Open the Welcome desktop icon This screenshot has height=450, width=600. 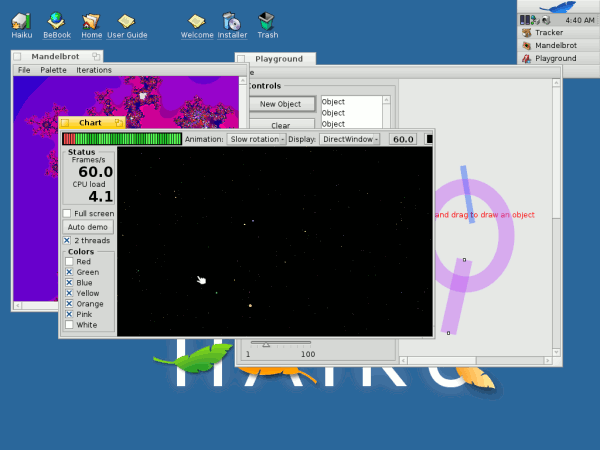(197, 21)
